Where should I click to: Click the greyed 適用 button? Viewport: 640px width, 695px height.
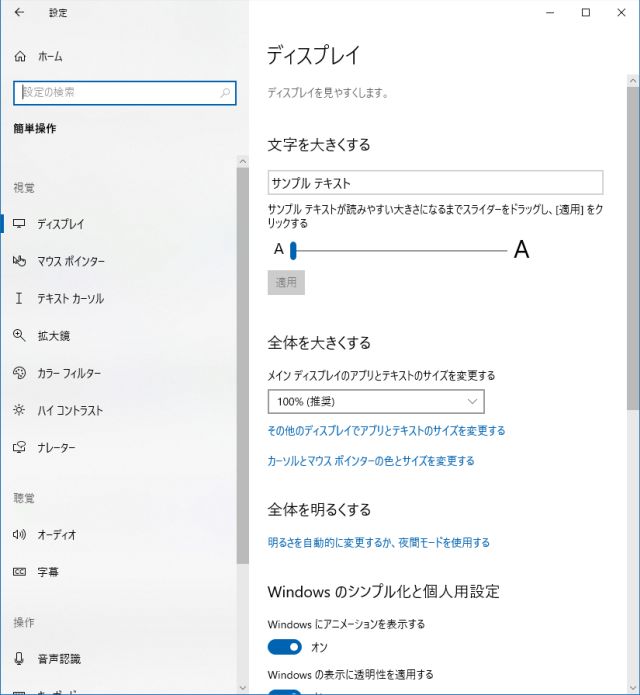click(x=286, y=283)
